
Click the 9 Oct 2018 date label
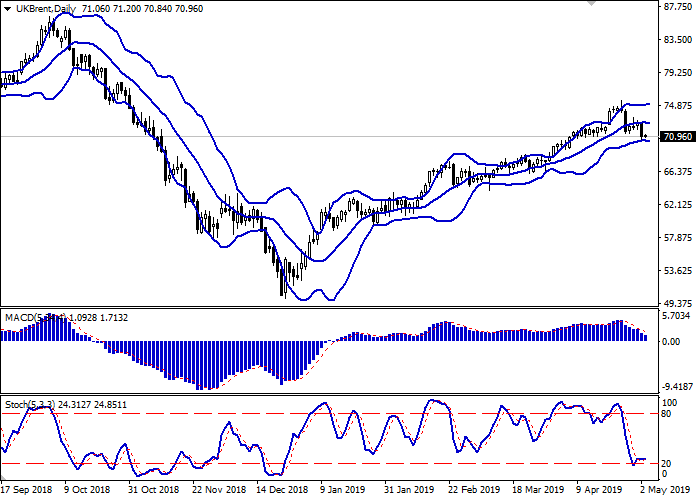(88, 491)
